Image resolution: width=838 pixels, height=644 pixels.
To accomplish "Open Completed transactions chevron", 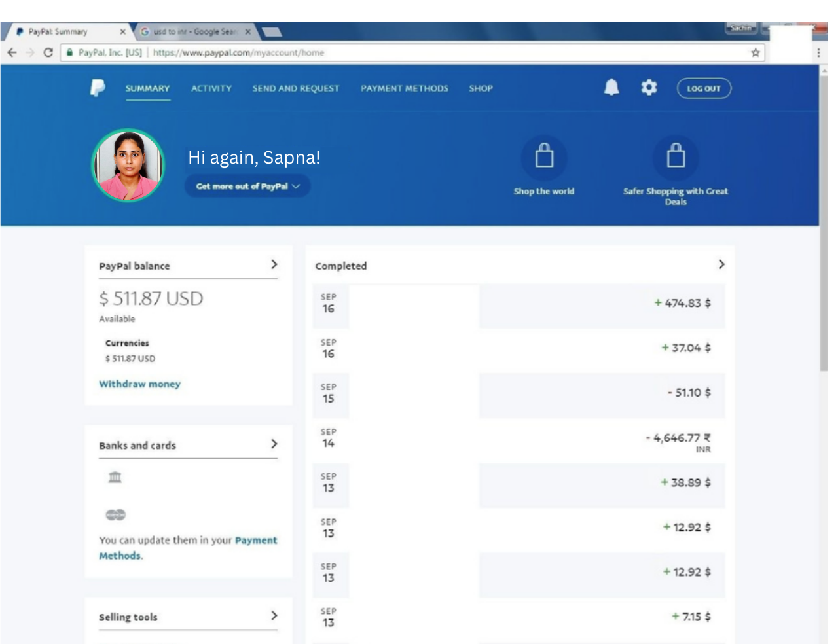I will [721, 264].
